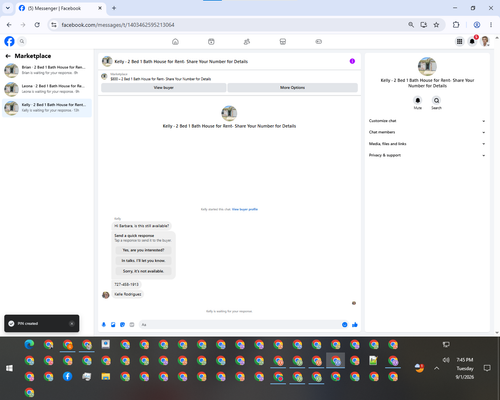Choose a sticker with the sticker icon
The height and width of the screenshot is (400, 500).
point(122,325)
